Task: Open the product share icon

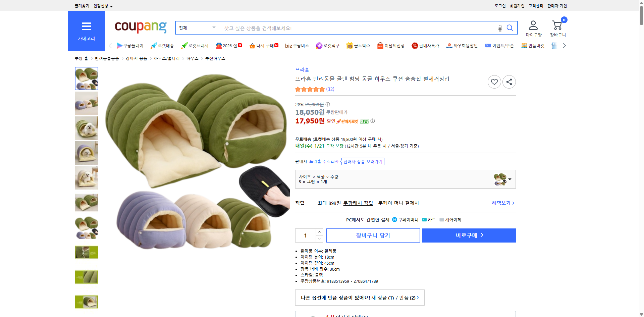Action: pyautogui.click(x=509, y=82)
